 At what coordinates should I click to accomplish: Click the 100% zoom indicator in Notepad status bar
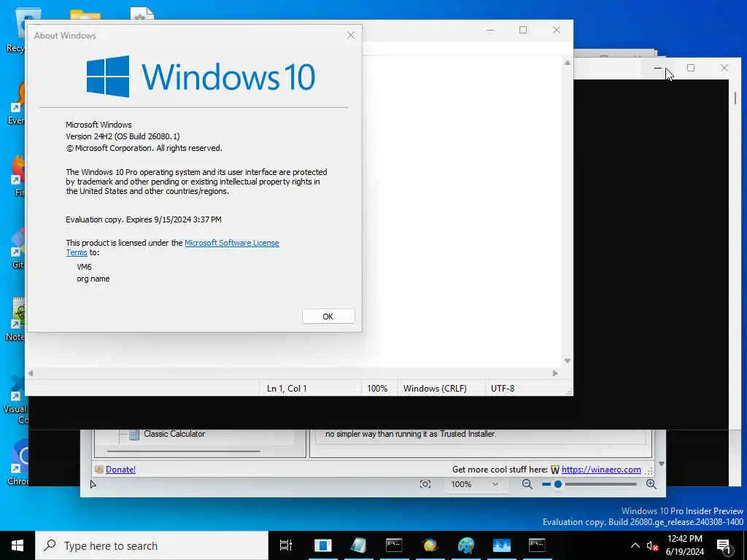[x=377, y=389]
